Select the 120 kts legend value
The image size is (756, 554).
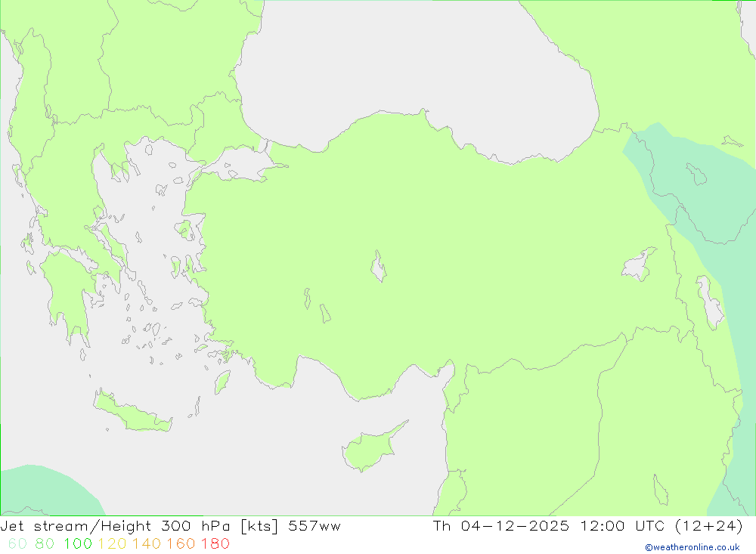(112, 544)
